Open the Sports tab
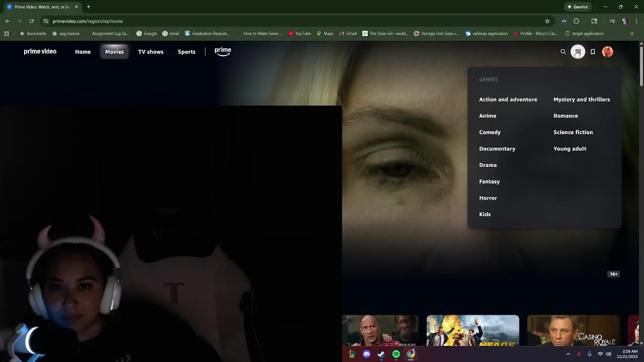 coord(187,52)
